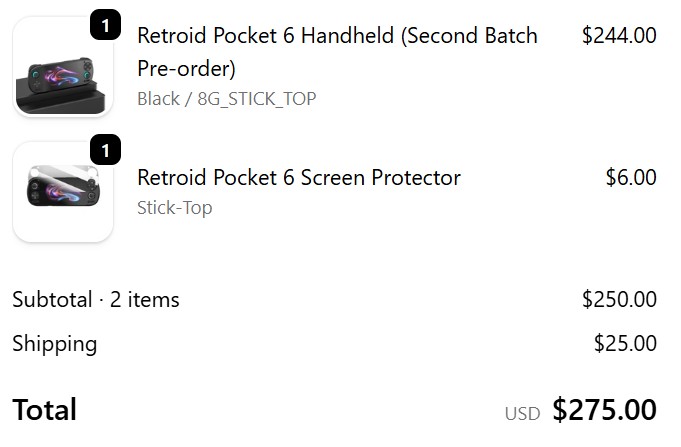Click the "Subtotal" label
Image resolution: width=681 pixels, height=447 pixels.
(52, 299)
